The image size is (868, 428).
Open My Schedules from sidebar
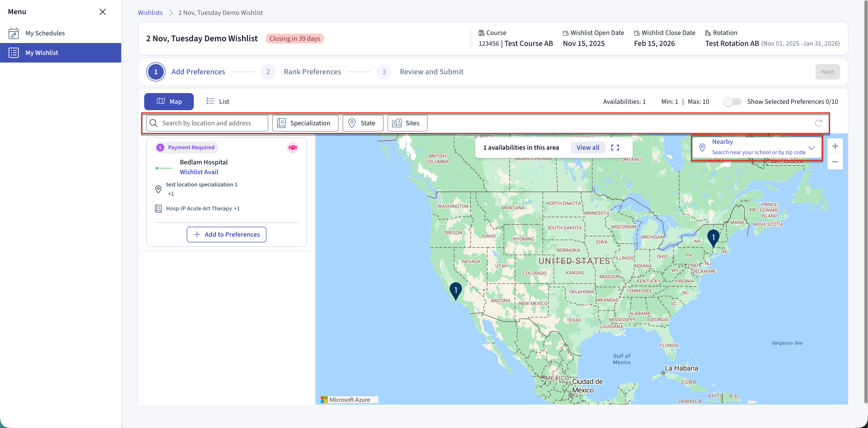45,33
